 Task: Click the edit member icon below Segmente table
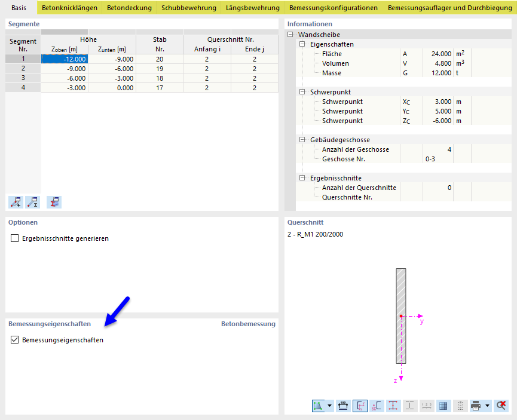(33, 202)
